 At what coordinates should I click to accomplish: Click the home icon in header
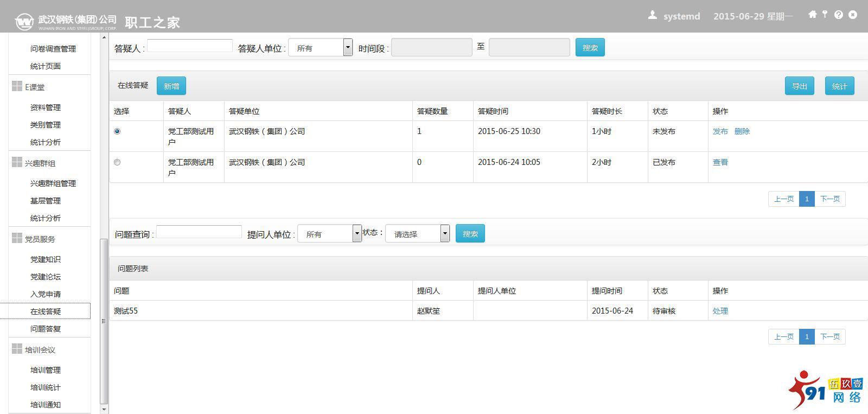pyautogui.click(x=812, y=15)
